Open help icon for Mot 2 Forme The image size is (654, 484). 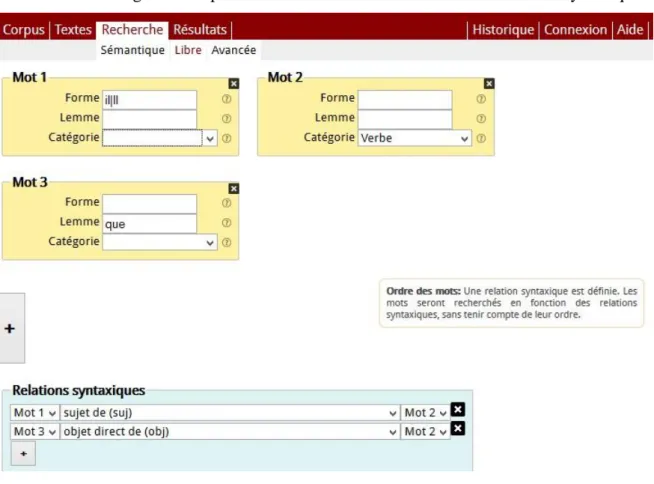tap(481, 99)
